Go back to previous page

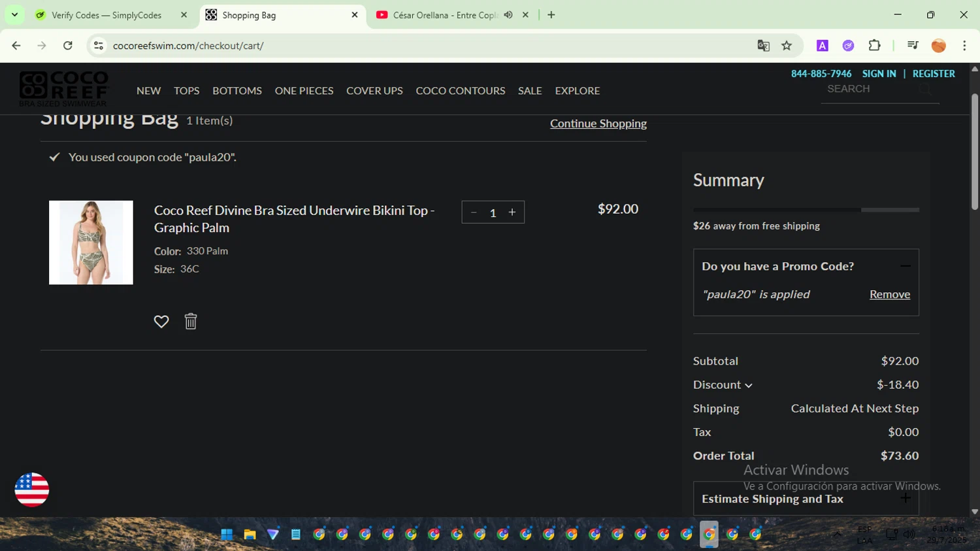tap(16, 46)
